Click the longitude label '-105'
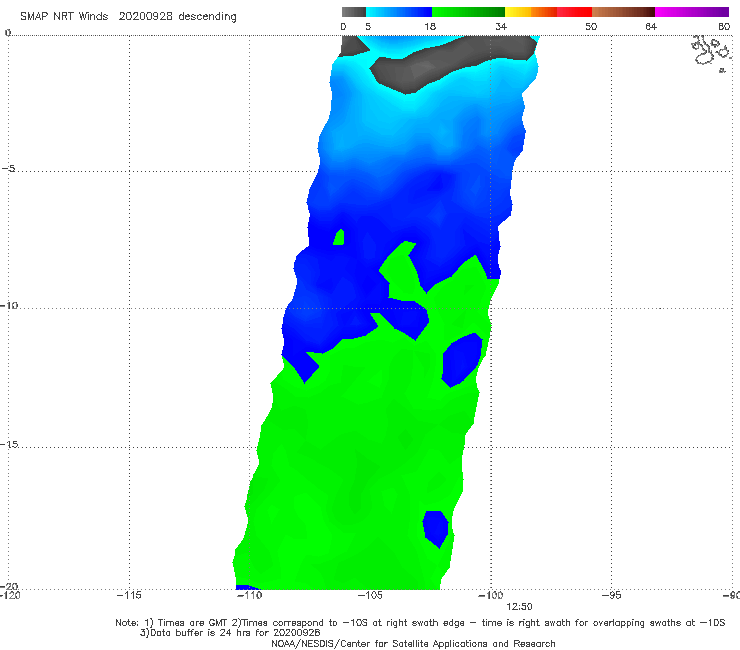740x650 pixels. click(x=370, y=595)
